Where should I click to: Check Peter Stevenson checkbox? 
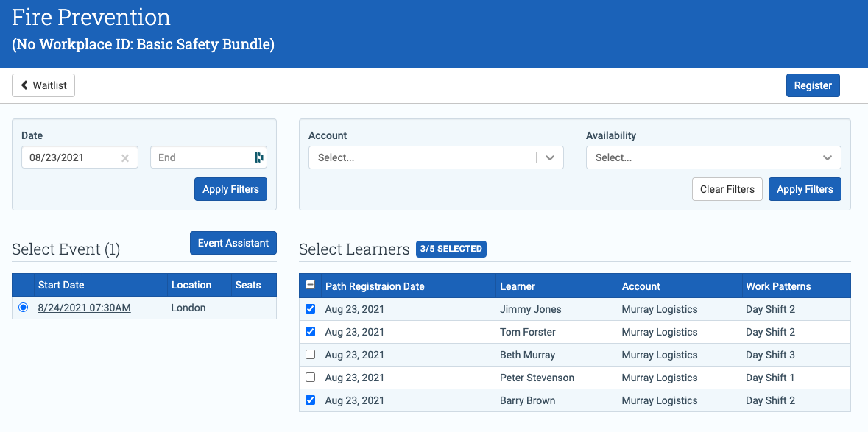(311, 377)
